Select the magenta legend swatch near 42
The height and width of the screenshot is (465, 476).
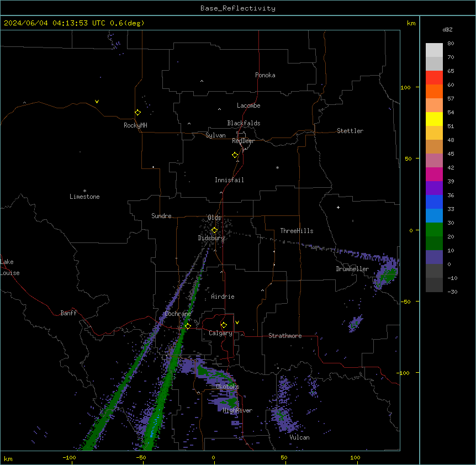[434, 174]
